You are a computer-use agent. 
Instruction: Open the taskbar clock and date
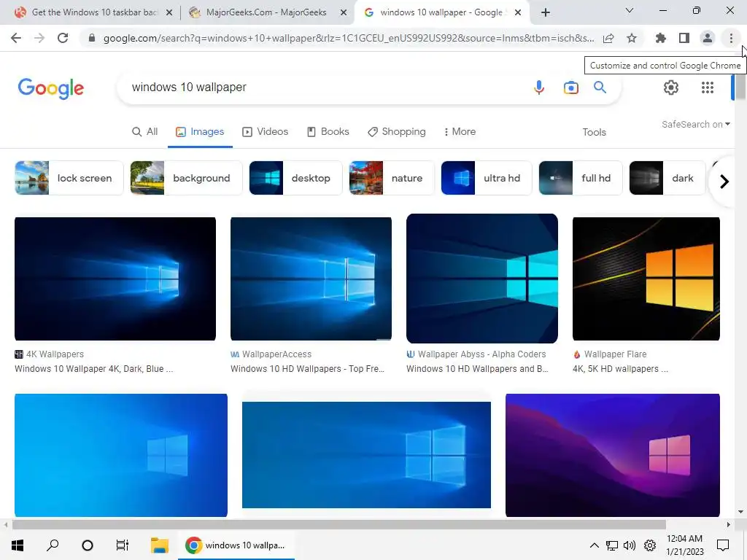tap(684, 545)
